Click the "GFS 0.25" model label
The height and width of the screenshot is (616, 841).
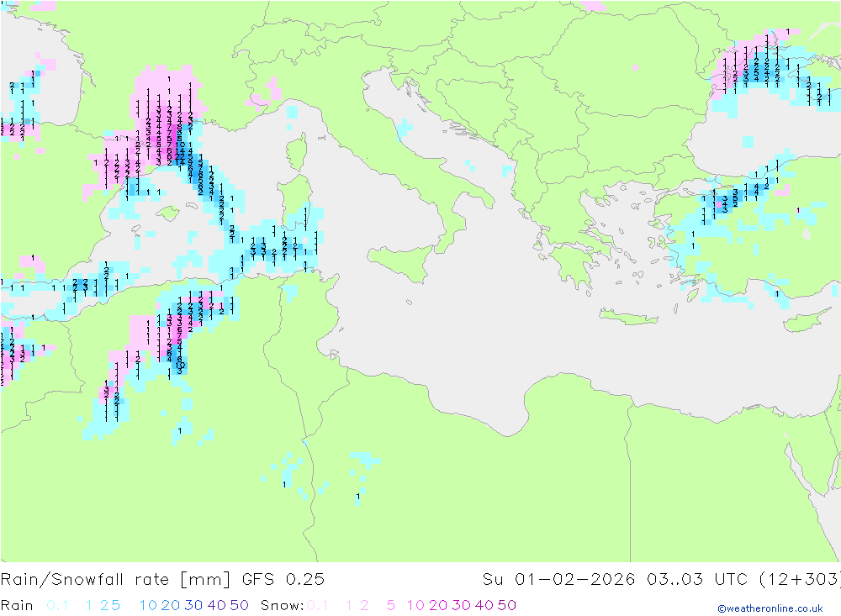click(x=283, y=580)
